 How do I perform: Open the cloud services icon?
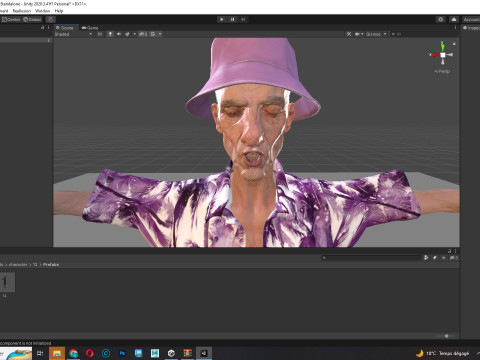[x=454, y=19]
